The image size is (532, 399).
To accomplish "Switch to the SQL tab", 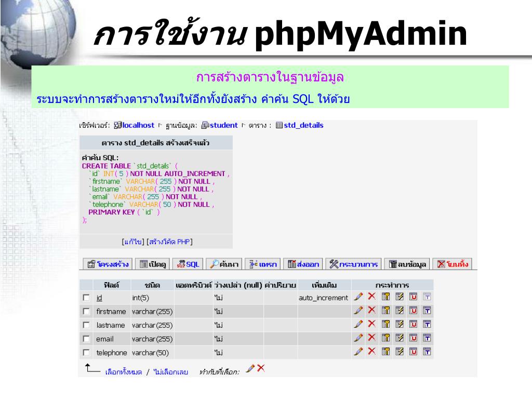I will pyautogui.click(x=188, y=264).
